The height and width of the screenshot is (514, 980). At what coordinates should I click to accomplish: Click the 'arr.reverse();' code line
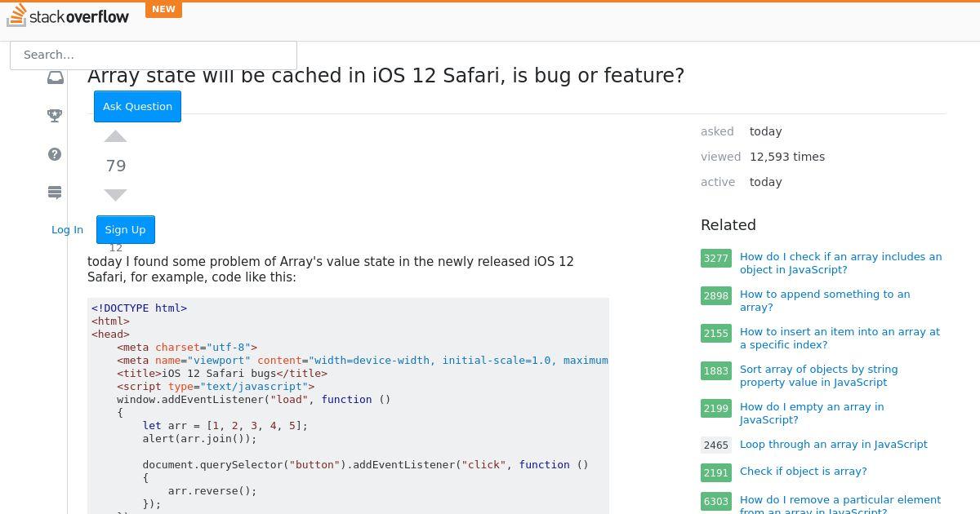click(x=212, y=490)
